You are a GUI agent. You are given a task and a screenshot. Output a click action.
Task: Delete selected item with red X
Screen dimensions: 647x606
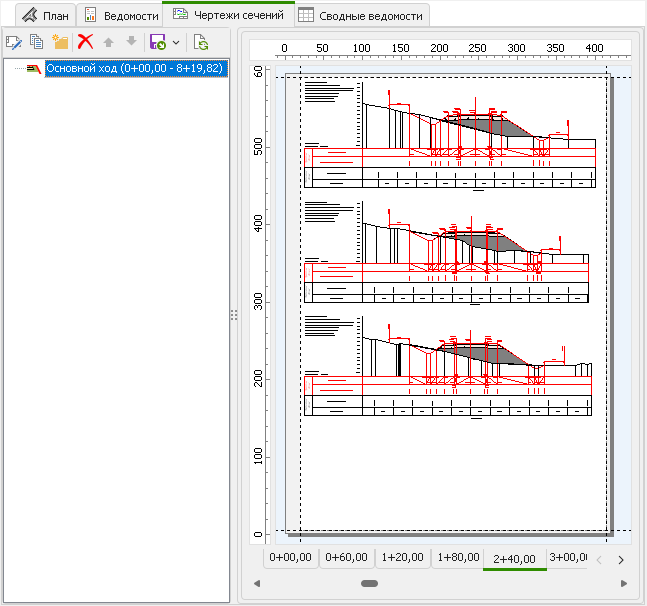[86, 42]
